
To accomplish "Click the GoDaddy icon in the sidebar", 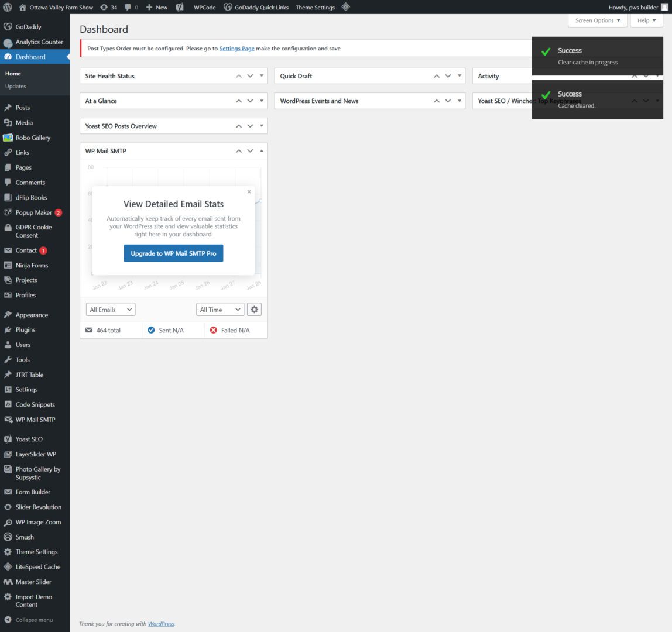I will (8, 26).
